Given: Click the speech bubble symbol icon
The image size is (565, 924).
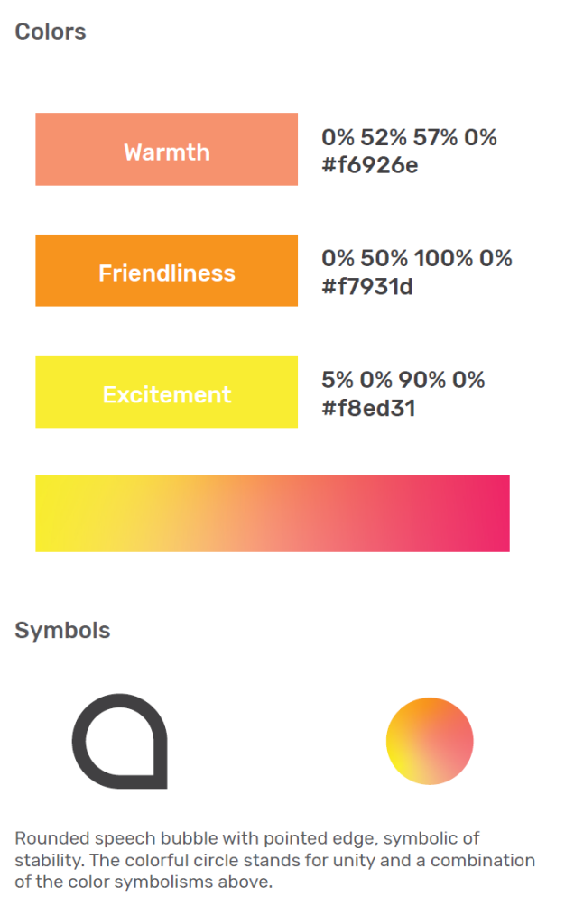Looking at the screenshot, I should pos(120,741).
